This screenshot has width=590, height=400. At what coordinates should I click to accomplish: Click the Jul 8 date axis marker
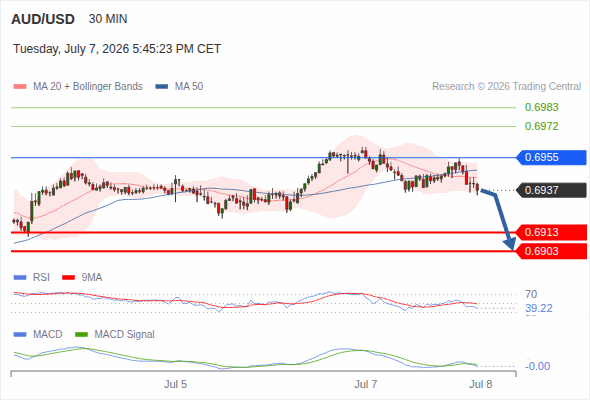(481, 384)
